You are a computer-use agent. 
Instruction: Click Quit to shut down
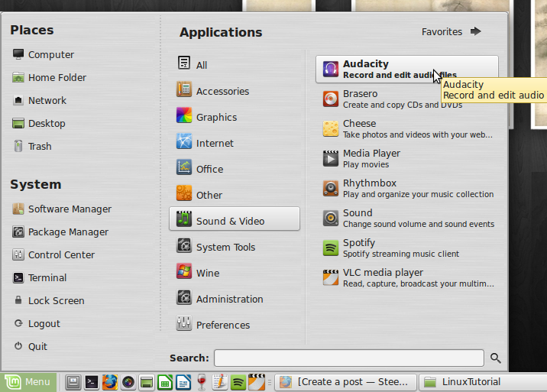30,346
